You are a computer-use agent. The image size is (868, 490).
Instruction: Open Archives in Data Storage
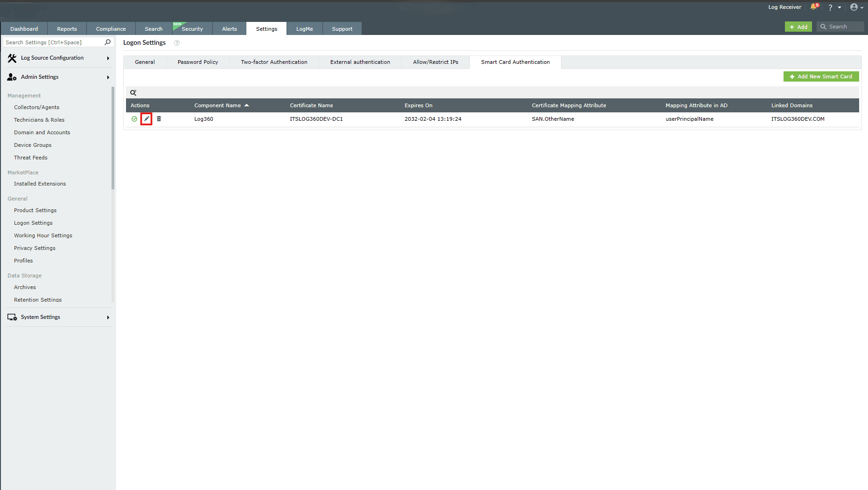[x=25, y=287]
